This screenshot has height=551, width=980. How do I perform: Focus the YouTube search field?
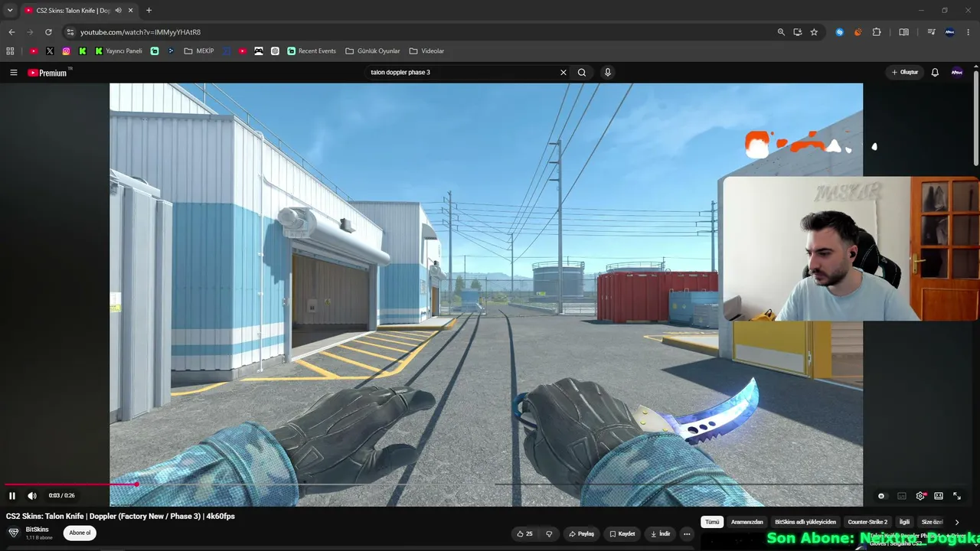point(462,73)
